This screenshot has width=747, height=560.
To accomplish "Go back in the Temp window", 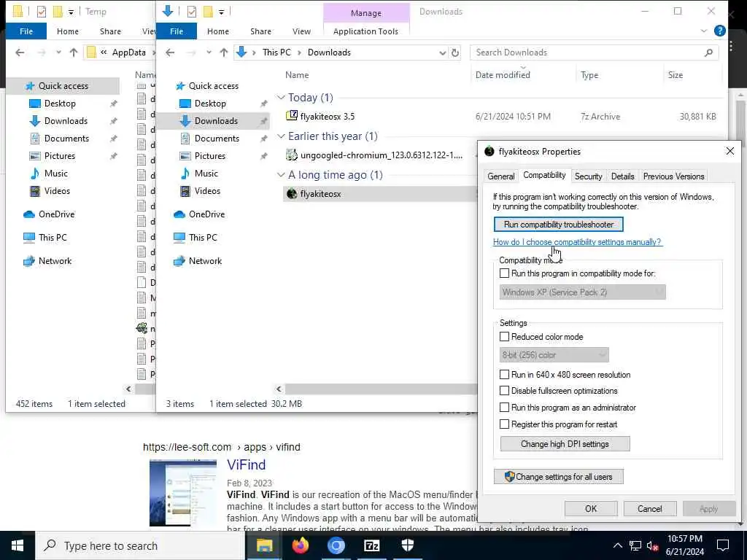I will (20, 52).
